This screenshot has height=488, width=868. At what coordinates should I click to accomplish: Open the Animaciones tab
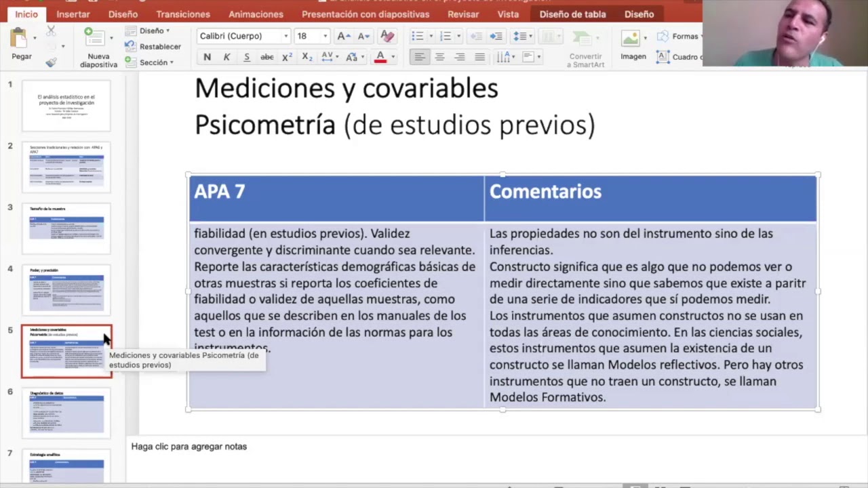tap(256, 14)
